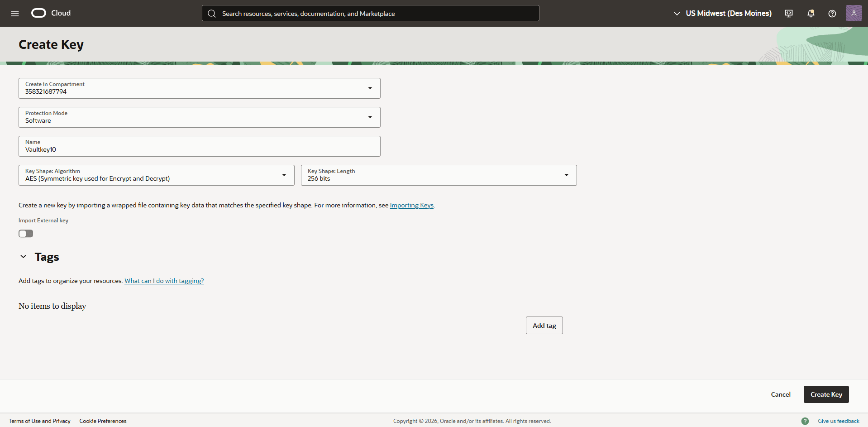Click Cancel button
Image resolution: width=868 pixels, height=427 pixels.
[x=781, y=394]
